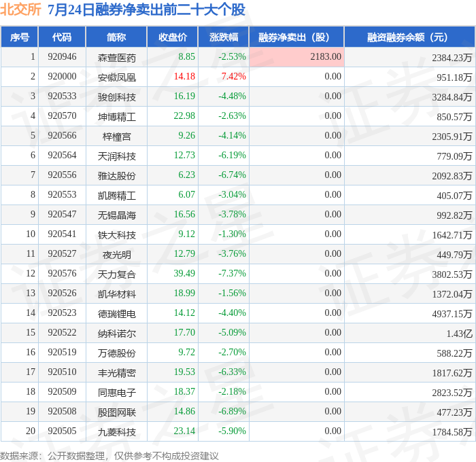Click the 7月24日融券净卖出前二十大个股 title
The width and height of the screenshot is (476, 462).
coord(146,10)
